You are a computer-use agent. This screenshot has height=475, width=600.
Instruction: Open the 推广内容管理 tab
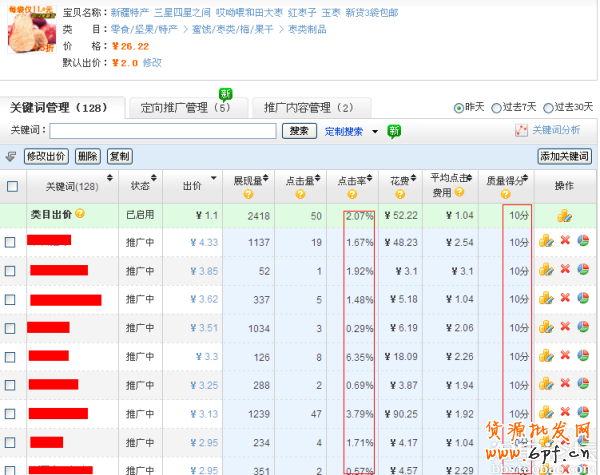309,108
